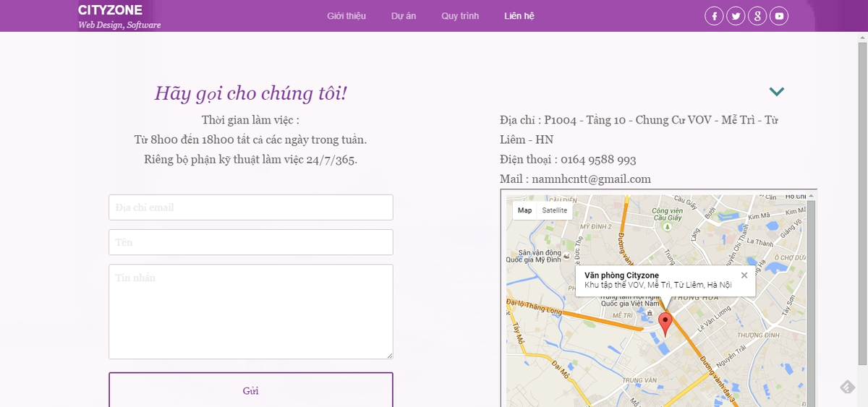Click the Thời gian làm việc text

tap(250, 119)
